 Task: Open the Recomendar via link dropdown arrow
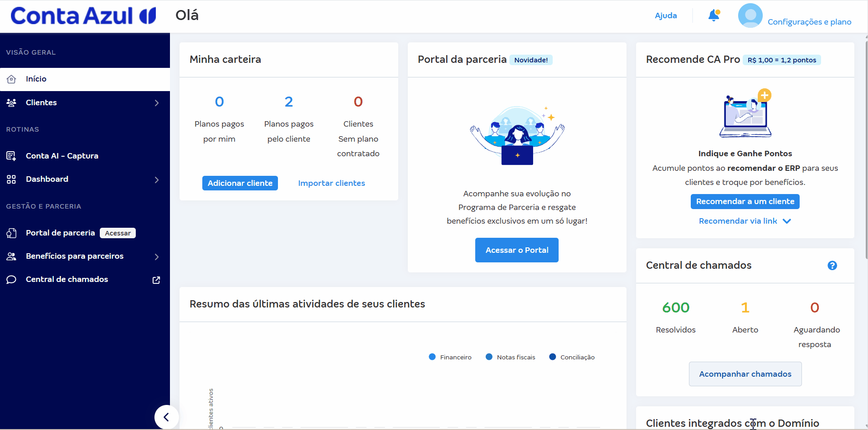pos(786,221)
